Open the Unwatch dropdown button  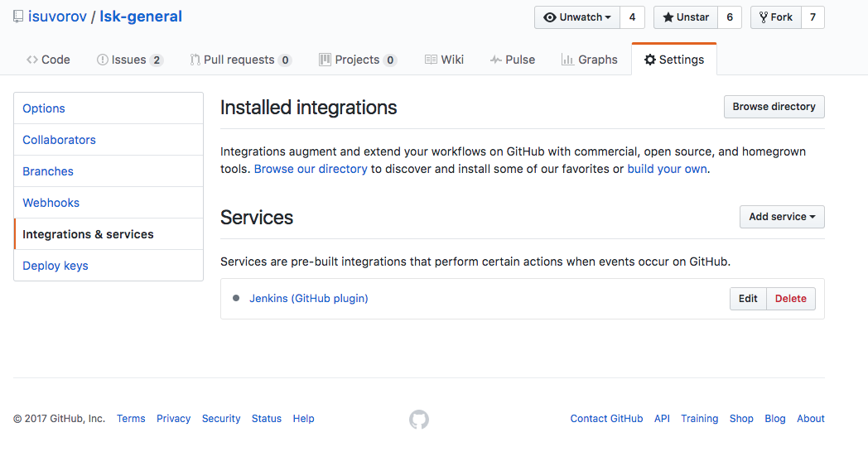click(577, 17)
